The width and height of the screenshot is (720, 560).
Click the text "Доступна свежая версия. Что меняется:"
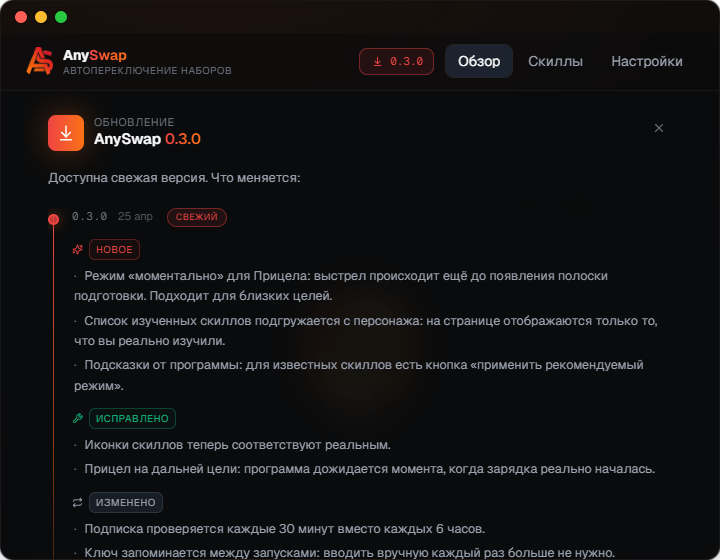coord(174,178)
